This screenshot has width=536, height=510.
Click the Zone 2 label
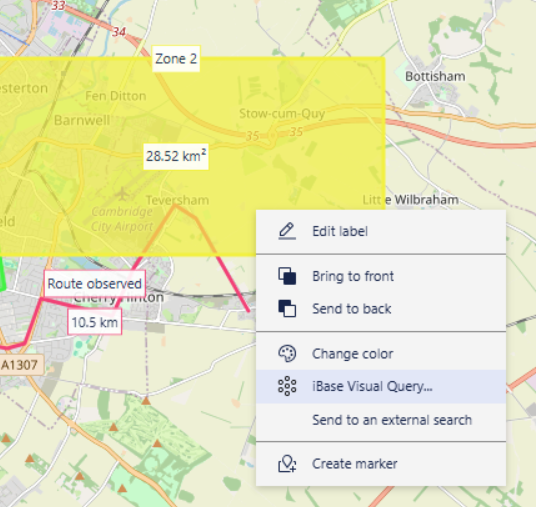coord(176,59)
